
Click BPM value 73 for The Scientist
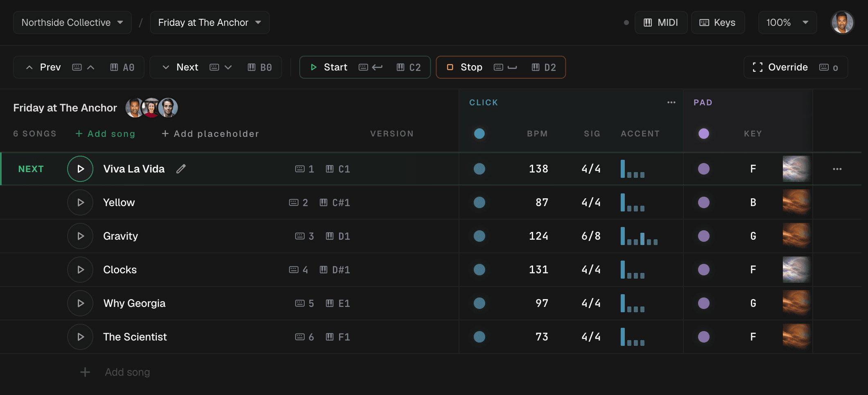click(x=542, y=337)
